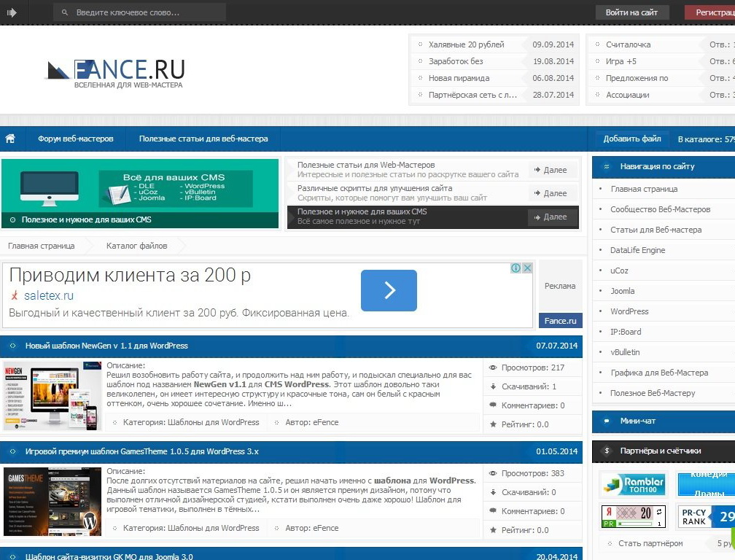Click the sidebar toggle icon at top-left
The width and height of the screenshot is (735, 560).
[x=12, y=12]
